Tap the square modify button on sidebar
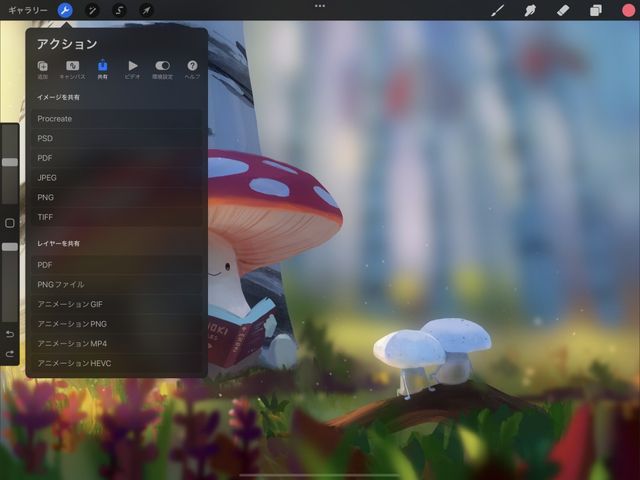Screen dimensions: 640x480 [10, 223]
